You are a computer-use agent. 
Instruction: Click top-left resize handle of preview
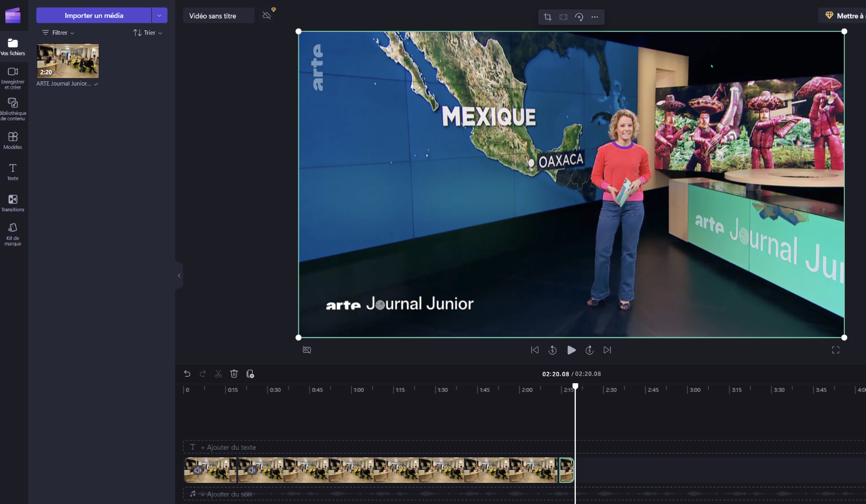point(299,31)
